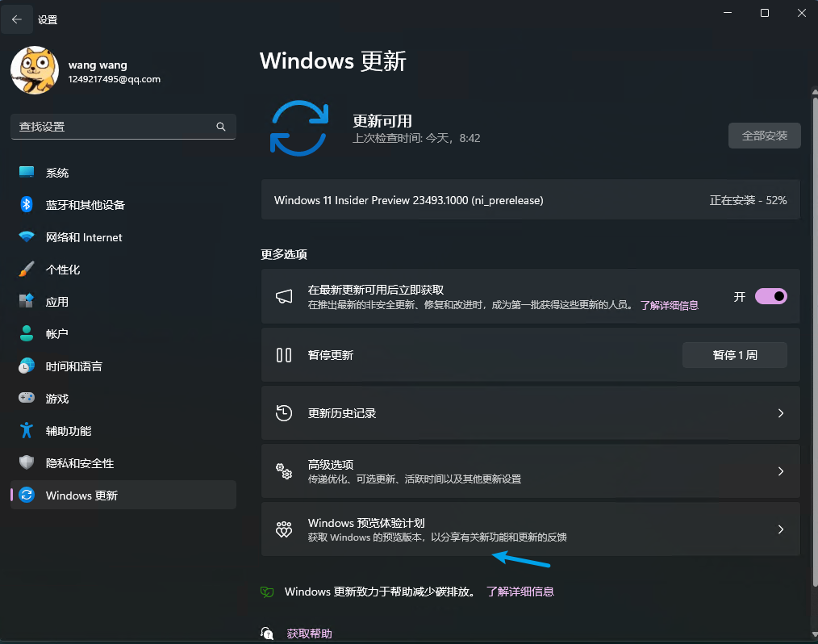This screenshot has width=818, height=644.
Task: Open 高级选项 via its chevron
Action: coord(780,471)
